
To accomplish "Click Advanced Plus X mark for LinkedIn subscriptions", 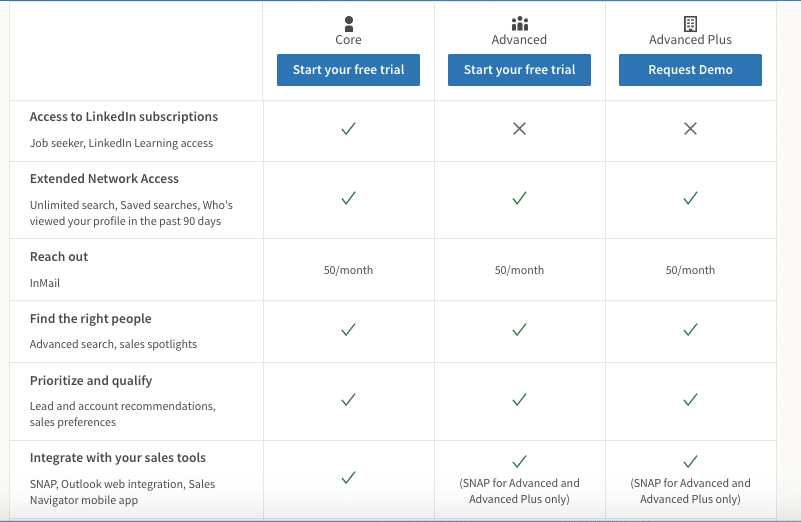I will (x=690, y=129).
